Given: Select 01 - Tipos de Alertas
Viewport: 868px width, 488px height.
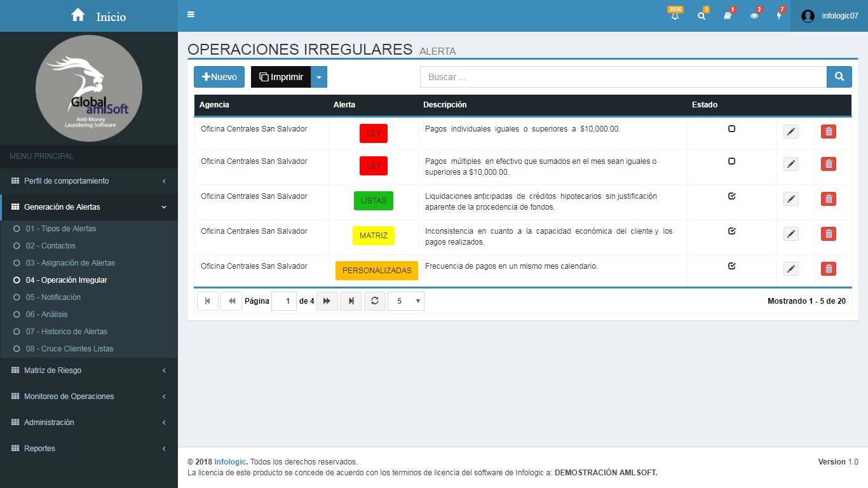Looking at the screenshot, I should (61, 229).
